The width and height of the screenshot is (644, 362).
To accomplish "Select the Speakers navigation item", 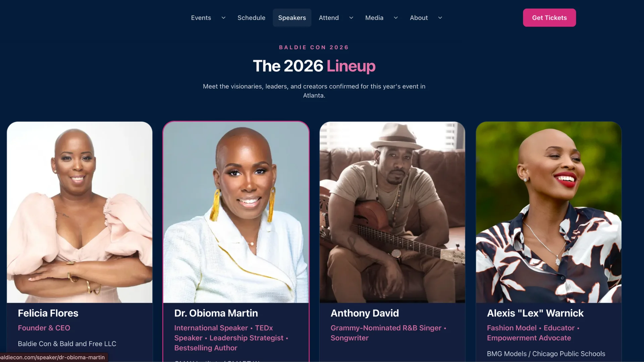I will point(292,17).
